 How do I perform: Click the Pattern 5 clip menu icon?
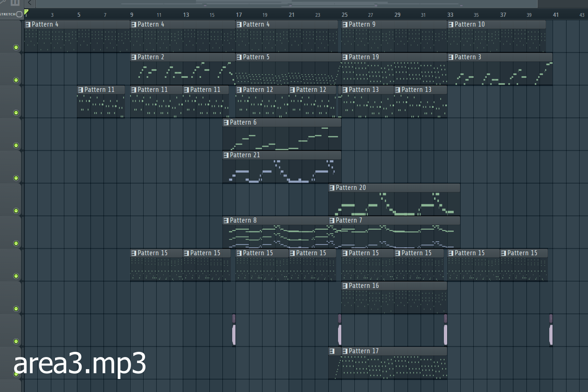tap(239, 57)
